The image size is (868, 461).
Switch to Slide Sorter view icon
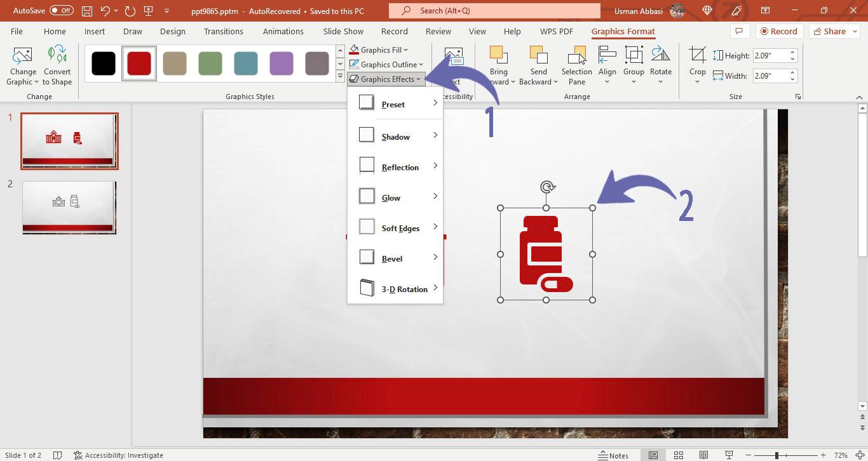point(679,455)
